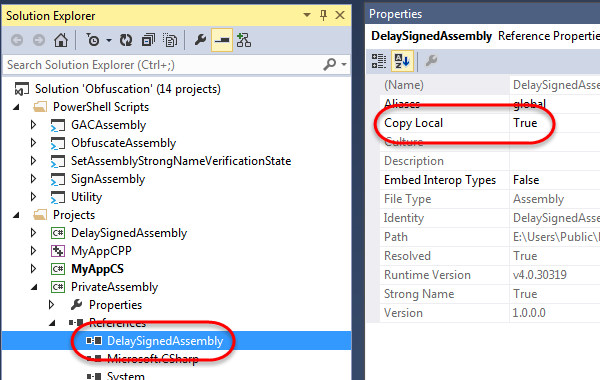Image resolution: width=600 pixels, height=380 pixels.
Task: Collapse the References node
Action: [x=52, y=323]
